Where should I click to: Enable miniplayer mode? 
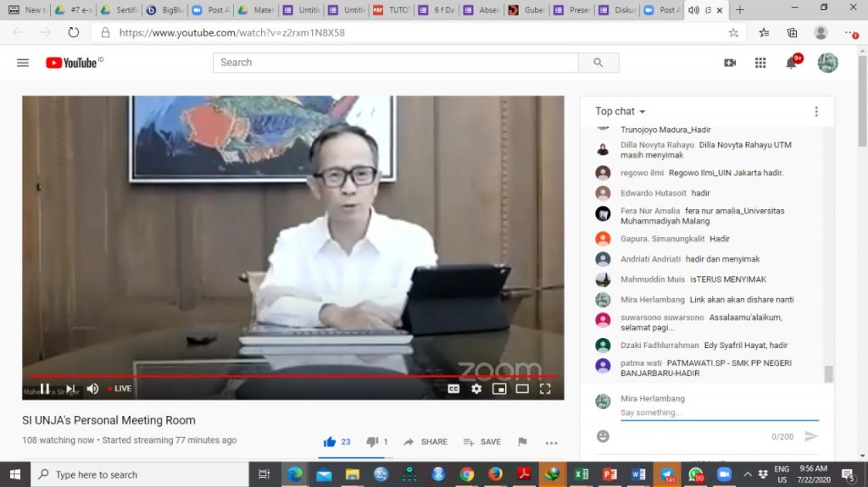click(499, 389)
